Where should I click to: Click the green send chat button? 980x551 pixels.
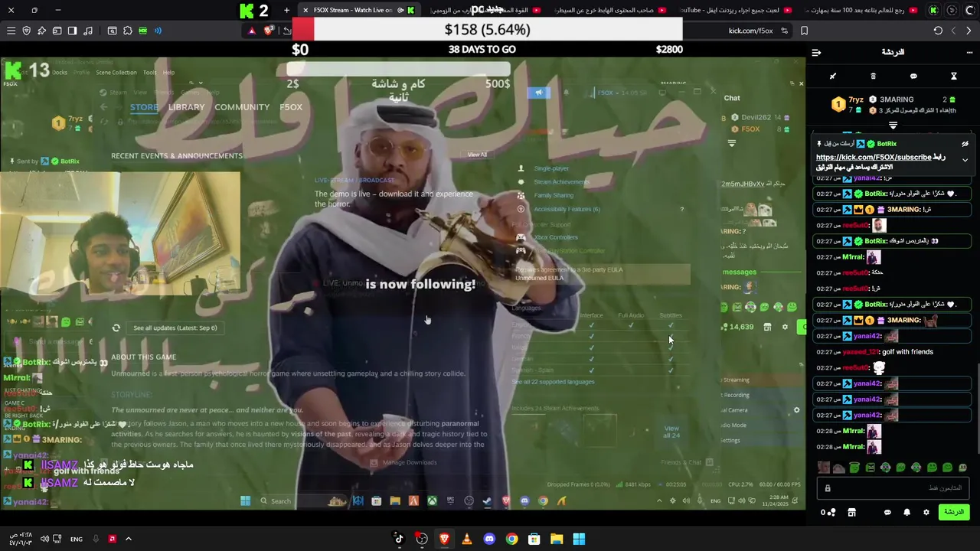click(954, 512)
